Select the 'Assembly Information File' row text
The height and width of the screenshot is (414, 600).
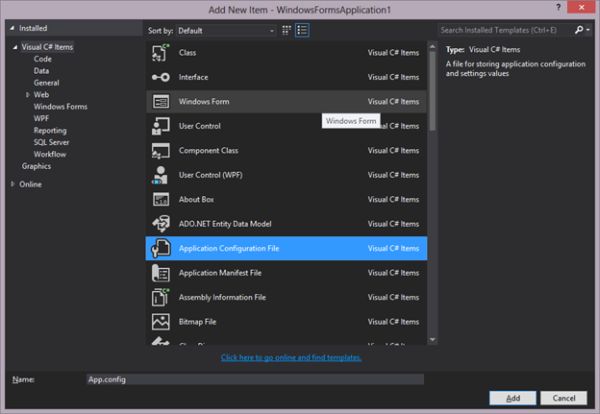coord(222,297)
